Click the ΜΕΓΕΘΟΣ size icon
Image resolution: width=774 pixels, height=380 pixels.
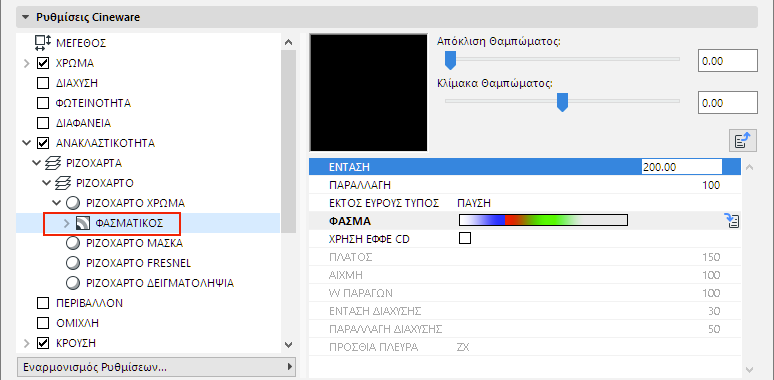[43, 43]
